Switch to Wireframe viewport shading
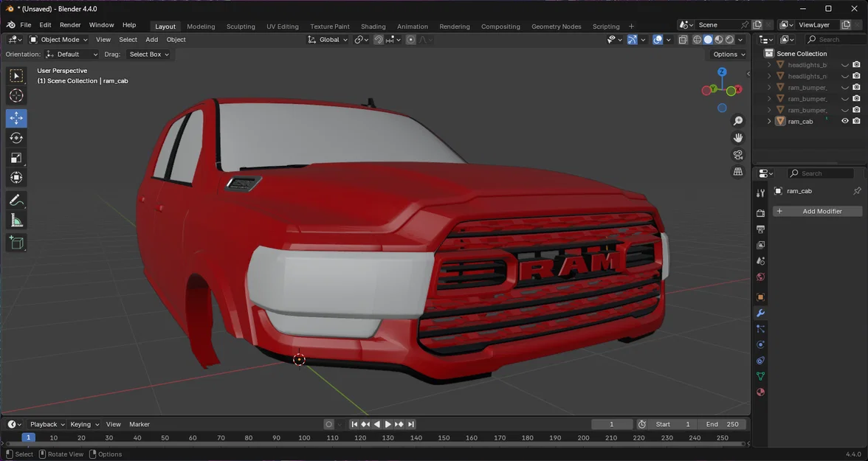 click(697, 40)
